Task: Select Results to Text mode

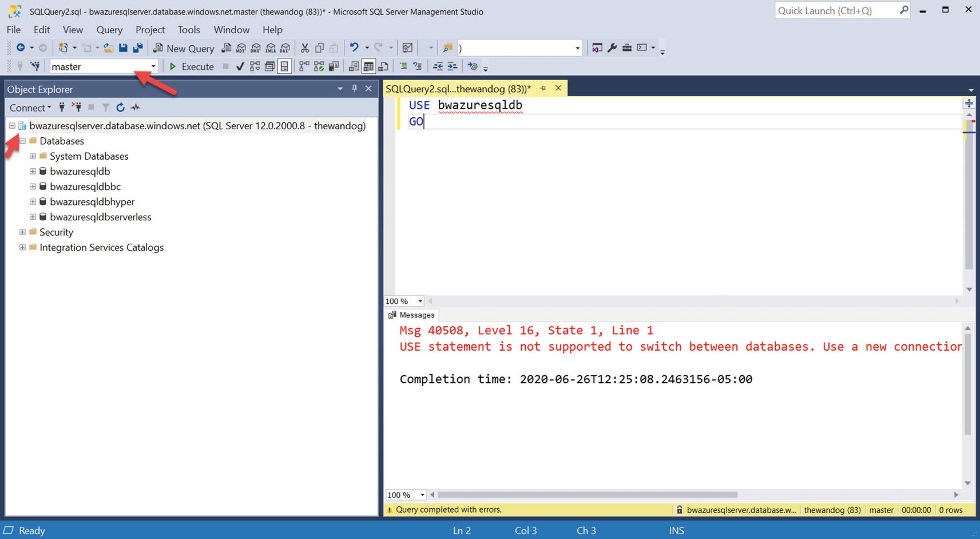Action: click(x=354, y=66)
